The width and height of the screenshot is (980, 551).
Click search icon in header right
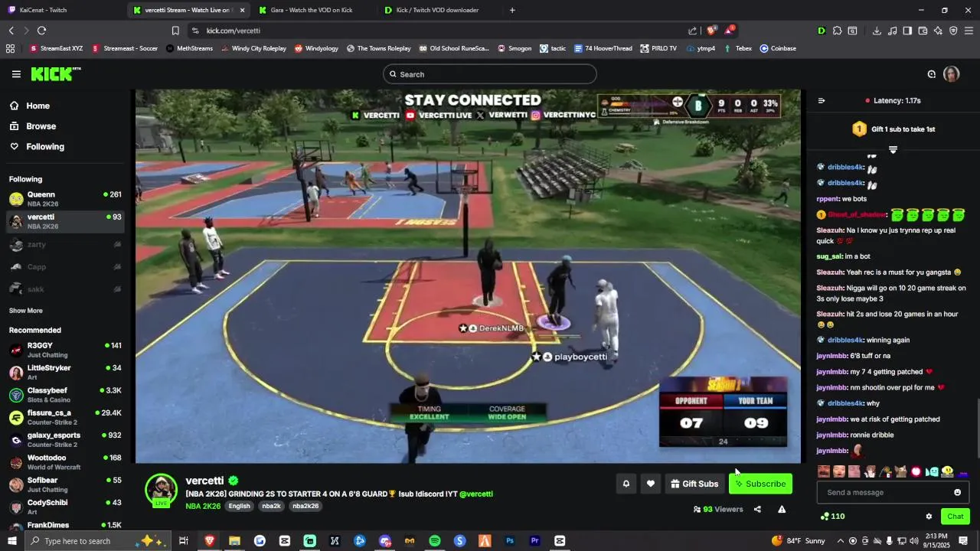pos(931,74)
